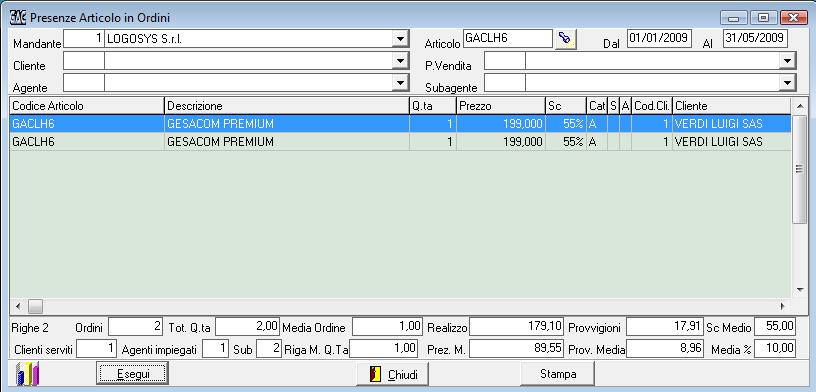Click the horizontal scrollbar right arrow

click(782, 306)
